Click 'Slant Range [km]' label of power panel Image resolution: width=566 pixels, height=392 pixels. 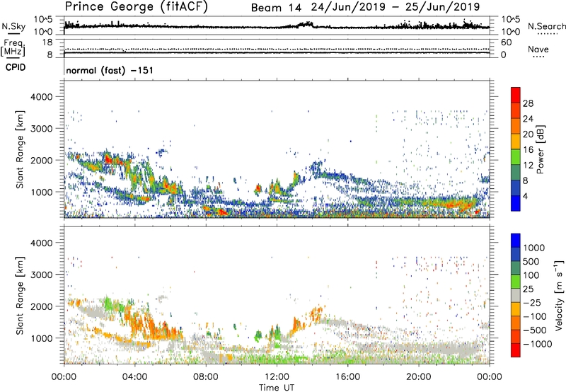point(20,149)
